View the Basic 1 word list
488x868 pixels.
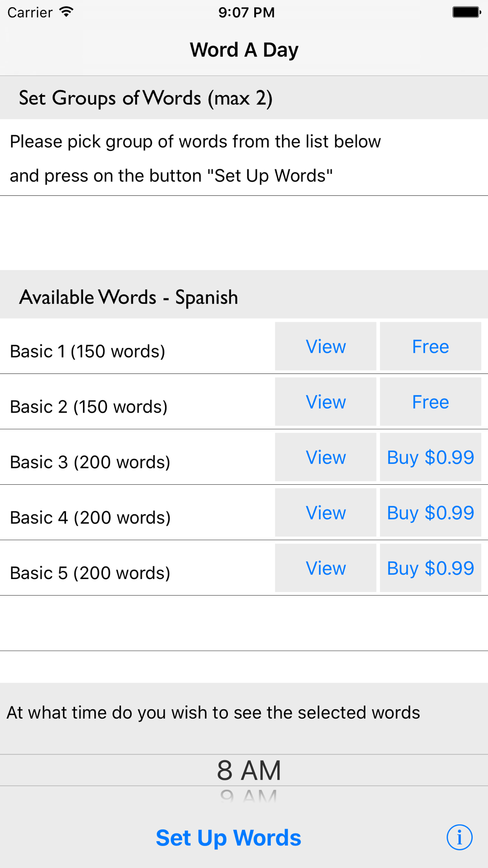[x=325, y=347]
